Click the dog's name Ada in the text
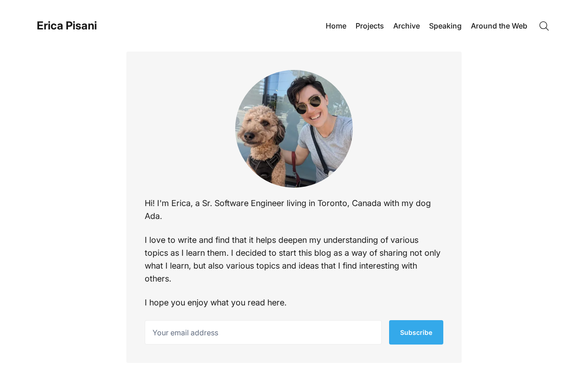This screenshot has height=368, width=588. point(152,216)
